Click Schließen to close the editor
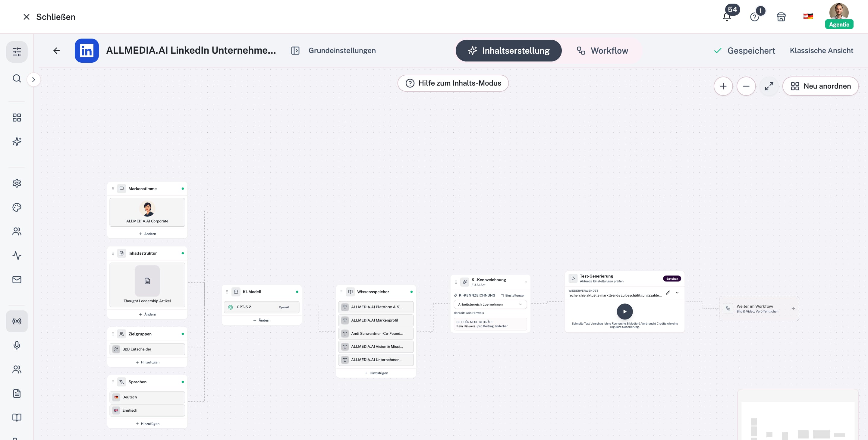This screenshot has height=440, width=868. point(49,17)
